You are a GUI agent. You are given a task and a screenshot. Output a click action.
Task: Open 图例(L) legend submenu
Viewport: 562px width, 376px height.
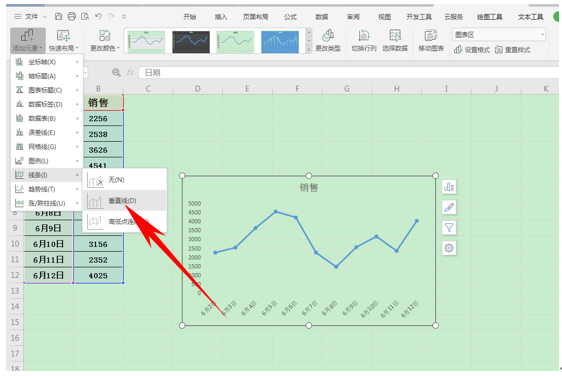(x=47, y=161)
